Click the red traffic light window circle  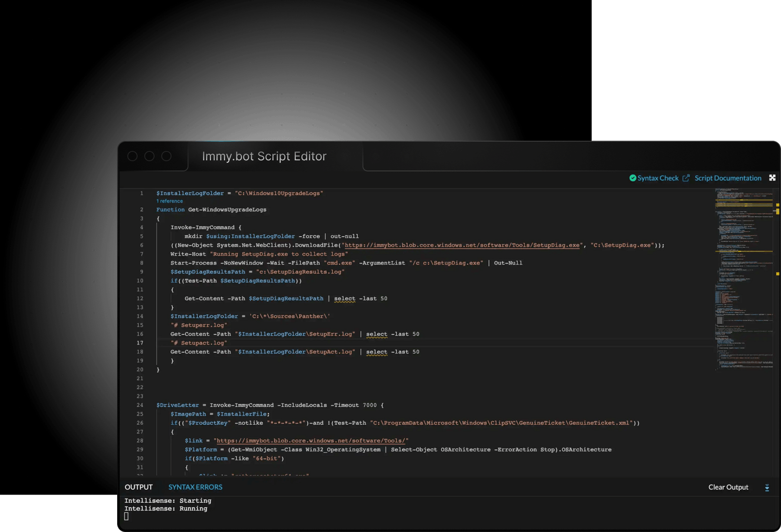[x=133, y=156]
